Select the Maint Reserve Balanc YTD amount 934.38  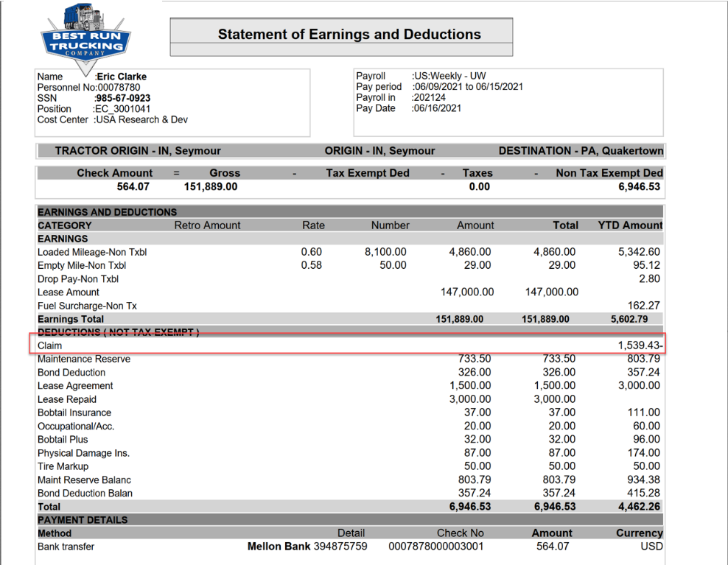coord(643,480)
